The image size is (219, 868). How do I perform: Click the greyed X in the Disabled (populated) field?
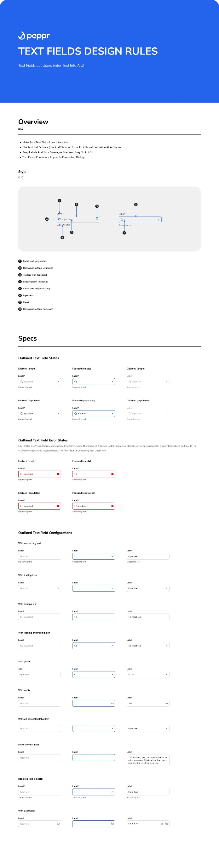point(166,413)
